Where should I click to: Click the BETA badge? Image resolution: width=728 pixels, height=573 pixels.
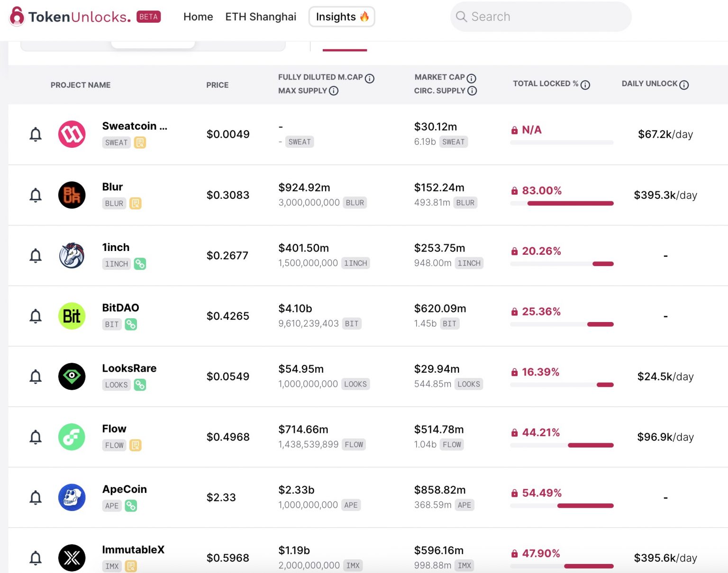point(149,17)
